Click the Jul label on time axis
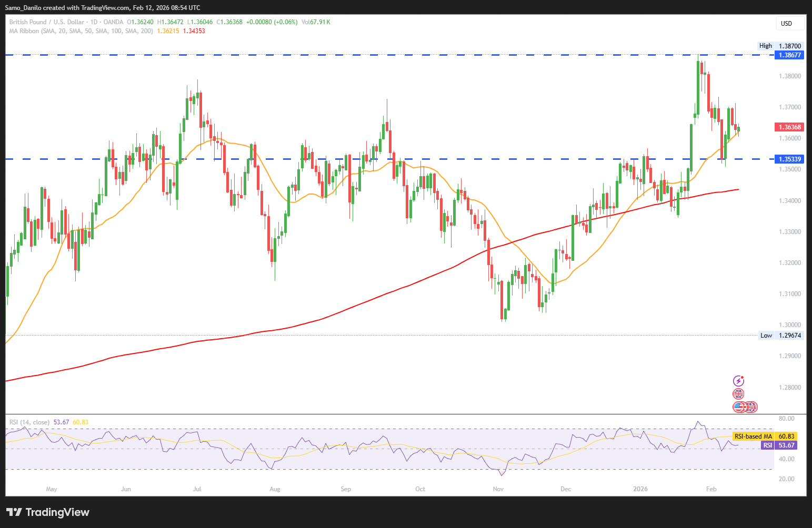812x528 pixels. (x=197, y=489)
